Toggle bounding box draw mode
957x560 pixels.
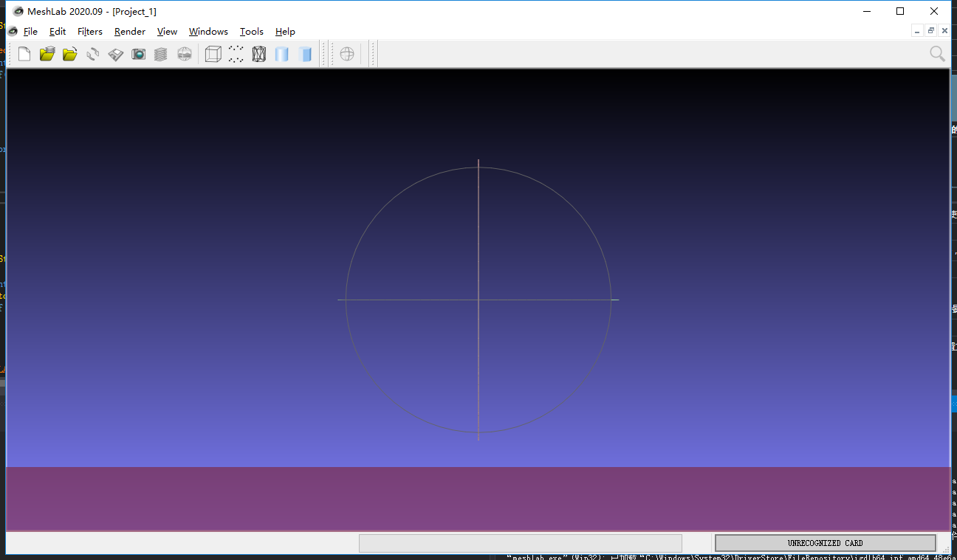(x=212, y=53)
